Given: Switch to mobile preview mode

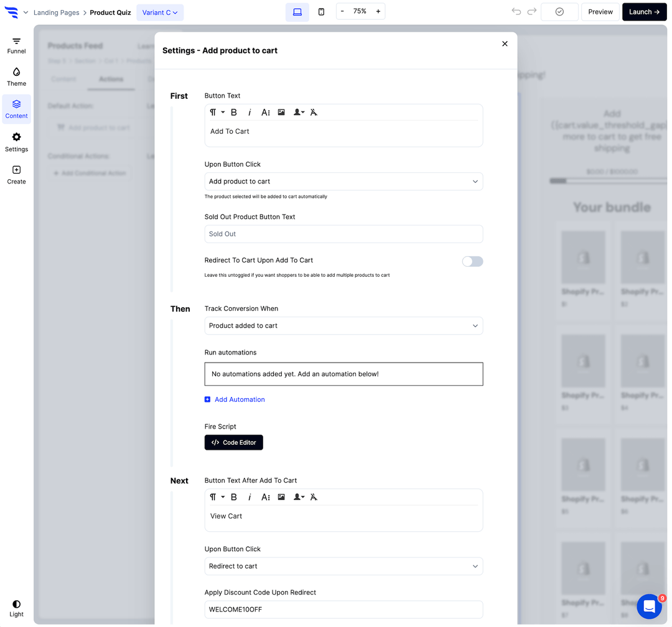Looking at the screenshot, I should pyautogui.click(x=321, y=11).
